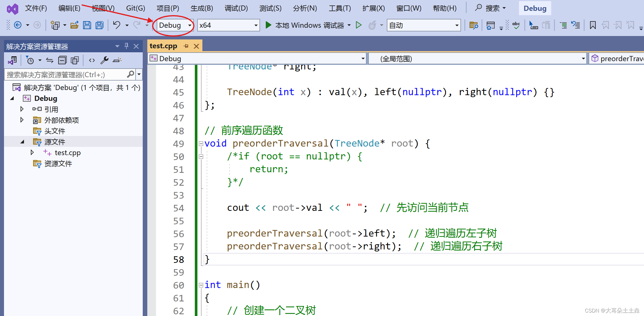
Task: Click the Solution Explorer view switch icon
Action: click(x=13, y=60)
